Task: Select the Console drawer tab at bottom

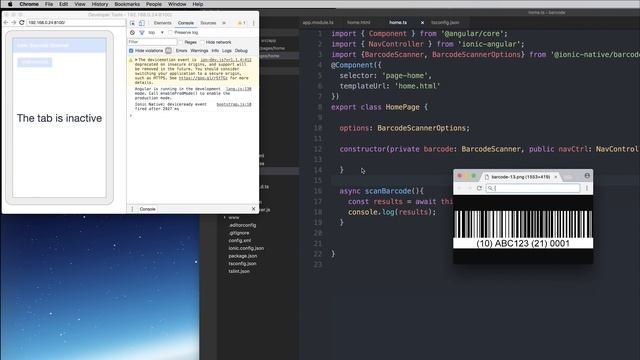Action: click(x=147, y=209)
